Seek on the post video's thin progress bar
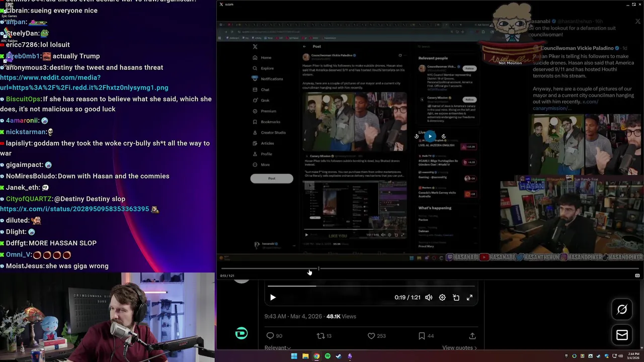 coord(371,286)
